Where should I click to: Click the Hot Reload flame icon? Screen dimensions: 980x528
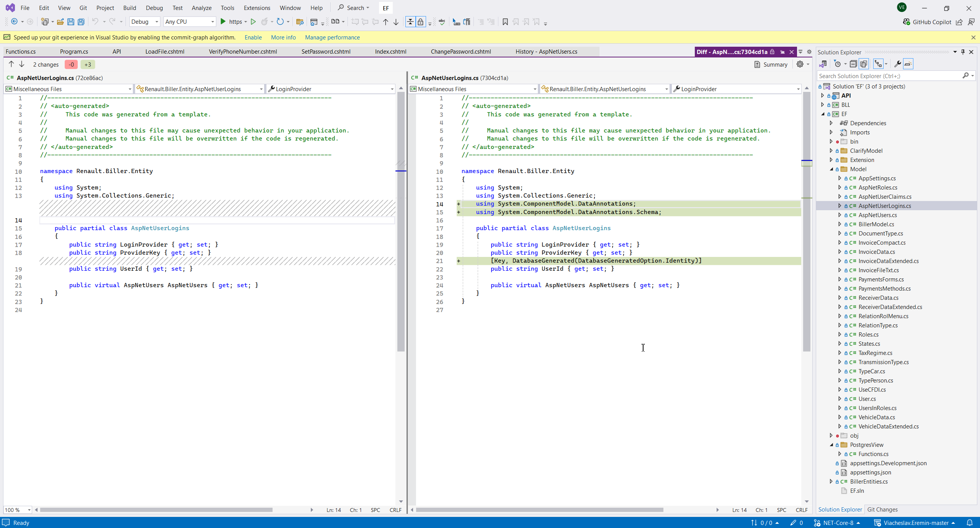[x=265, y=22]
